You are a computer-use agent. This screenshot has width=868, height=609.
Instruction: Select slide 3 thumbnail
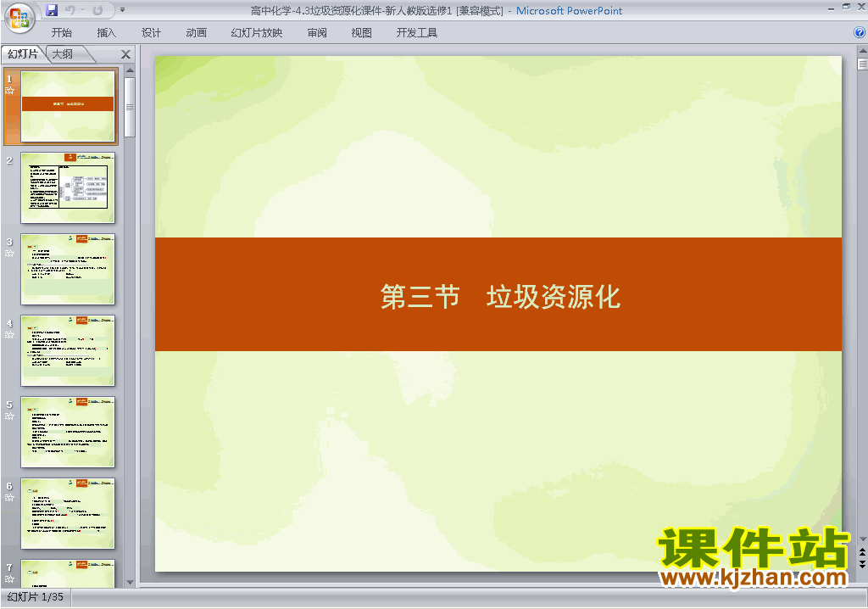(x=68, y=270)
